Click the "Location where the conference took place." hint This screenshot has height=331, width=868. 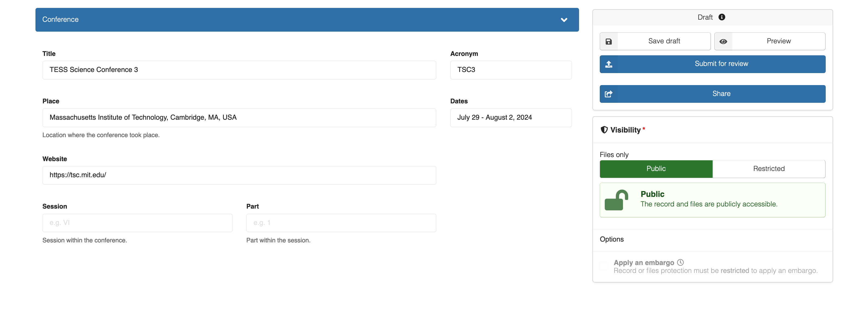pos(101,135)
